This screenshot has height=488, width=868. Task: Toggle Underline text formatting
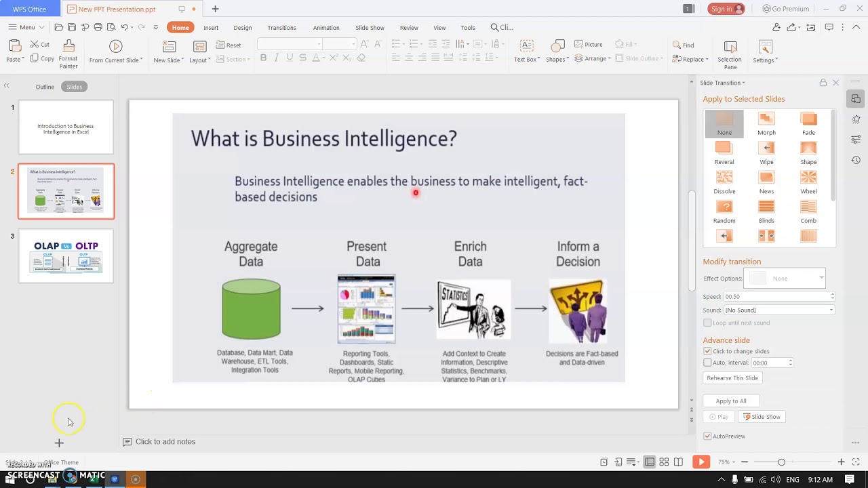click(x=290, y=58)
